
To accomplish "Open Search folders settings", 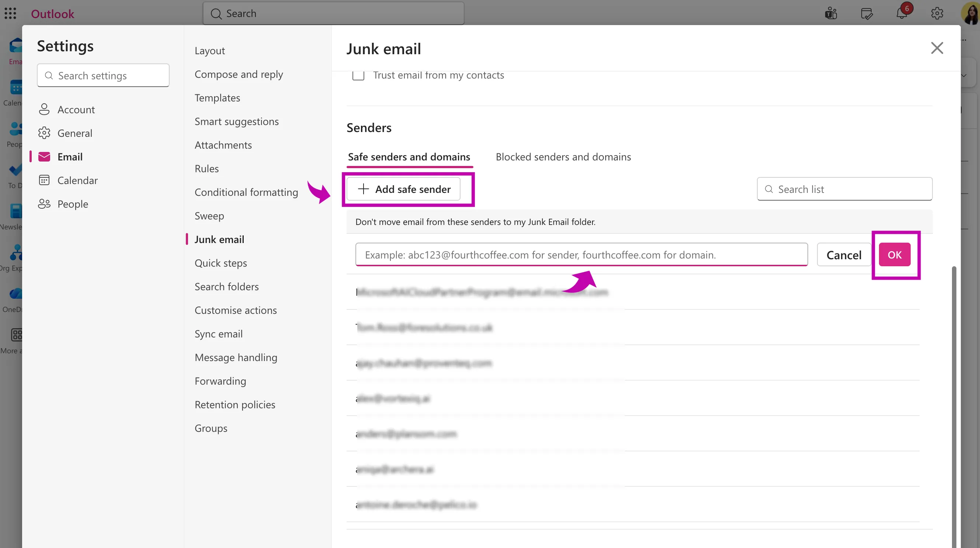I will (x=227, y=287).
